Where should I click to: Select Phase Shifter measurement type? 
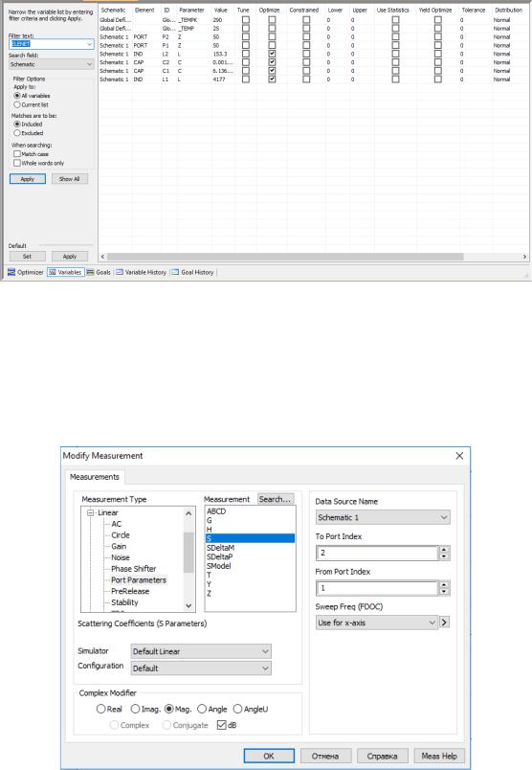[134, 569]
